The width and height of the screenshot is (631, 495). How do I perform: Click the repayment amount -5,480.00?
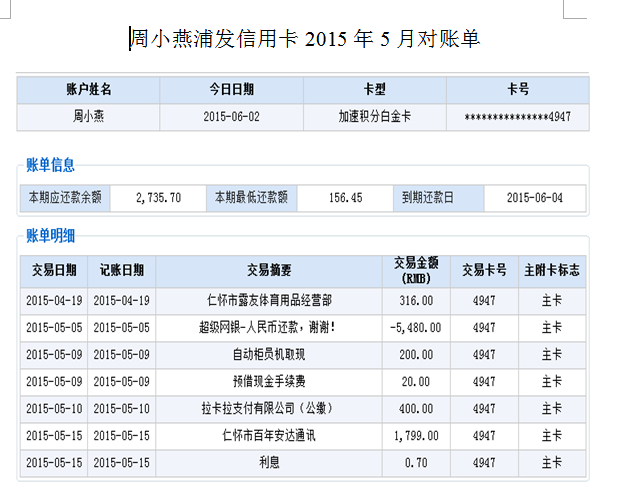(x=416, y=327)
